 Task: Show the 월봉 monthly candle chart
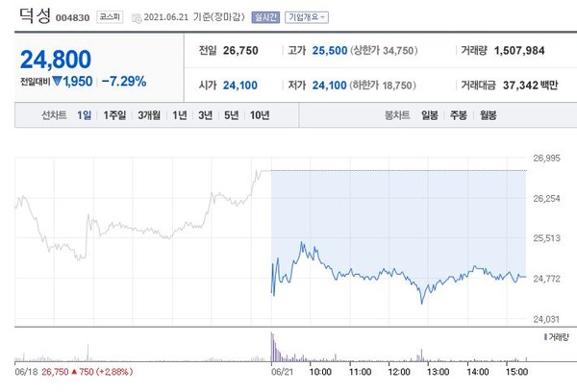click(x=488, y=115)
